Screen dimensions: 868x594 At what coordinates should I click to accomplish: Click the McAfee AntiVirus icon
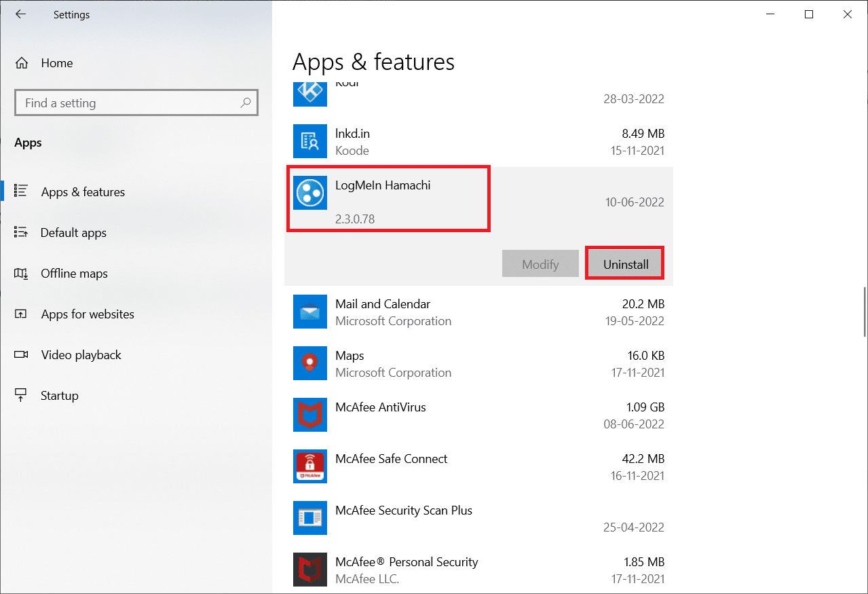point(310,415)
